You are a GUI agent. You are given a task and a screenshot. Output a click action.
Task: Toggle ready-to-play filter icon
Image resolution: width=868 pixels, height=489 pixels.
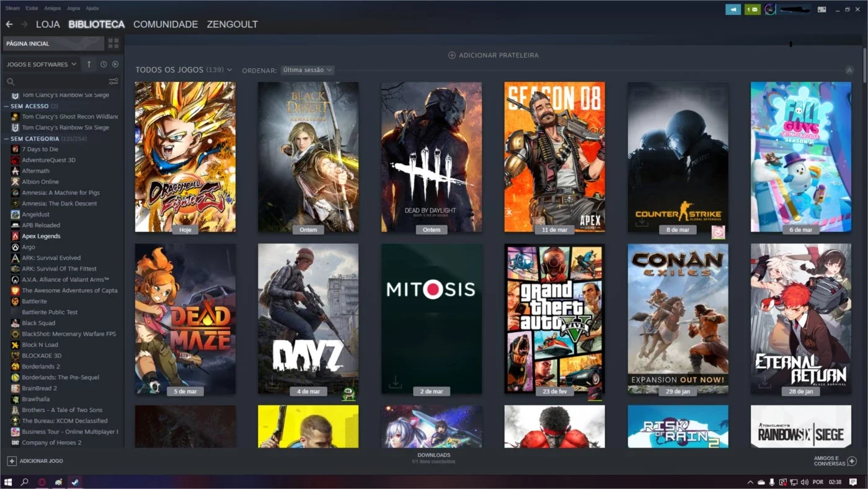coord(115,65)
